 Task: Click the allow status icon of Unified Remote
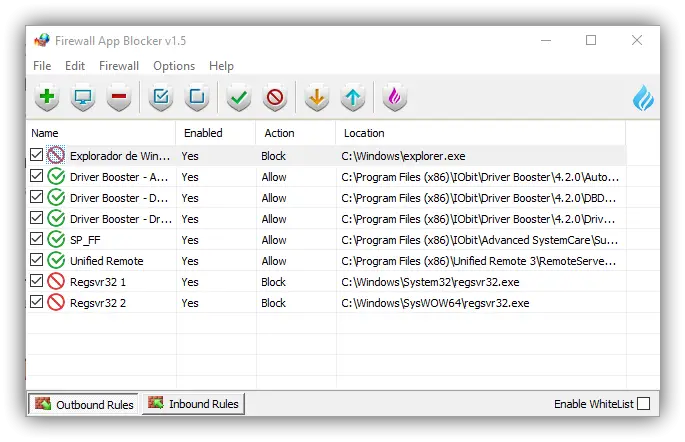[56, 260]
